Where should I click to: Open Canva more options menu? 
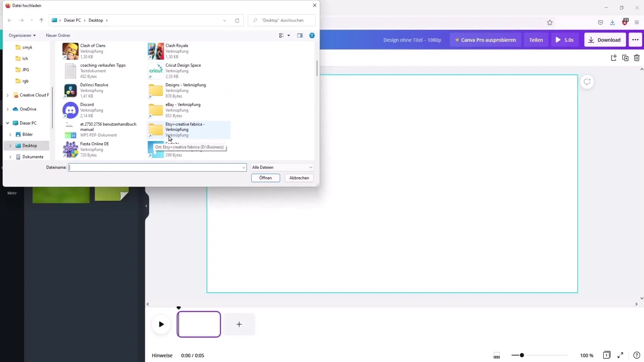coord(635,40)
